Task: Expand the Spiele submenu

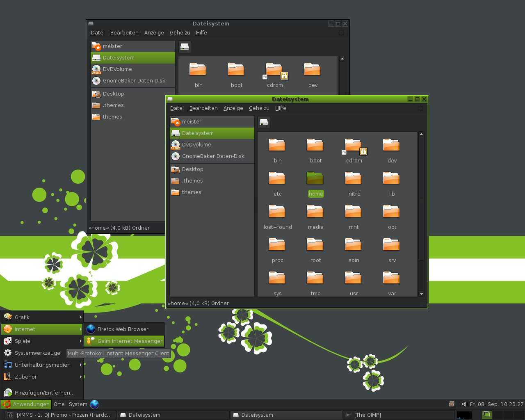Action: (x=42, y=341)
